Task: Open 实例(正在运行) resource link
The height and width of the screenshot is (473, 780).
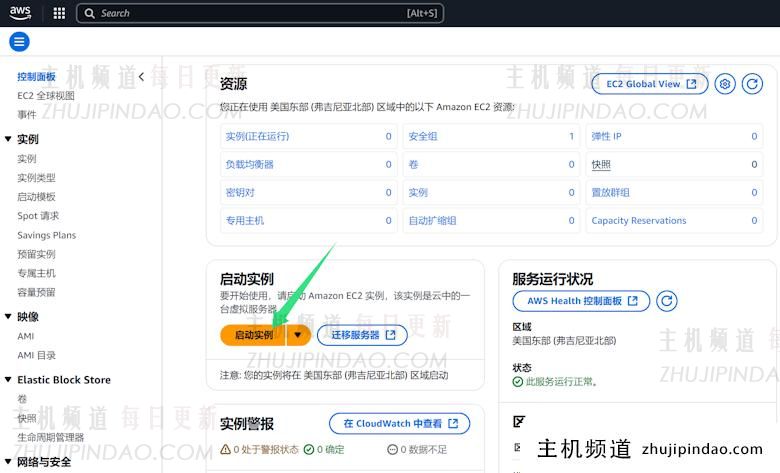Action: click(257, 136)
